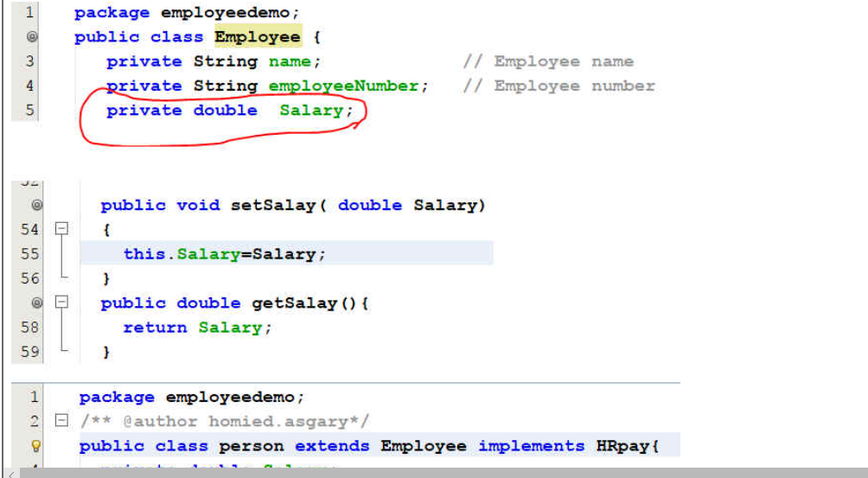
Task: Click the 'getSalay' method name
Action: click(295, 303)
